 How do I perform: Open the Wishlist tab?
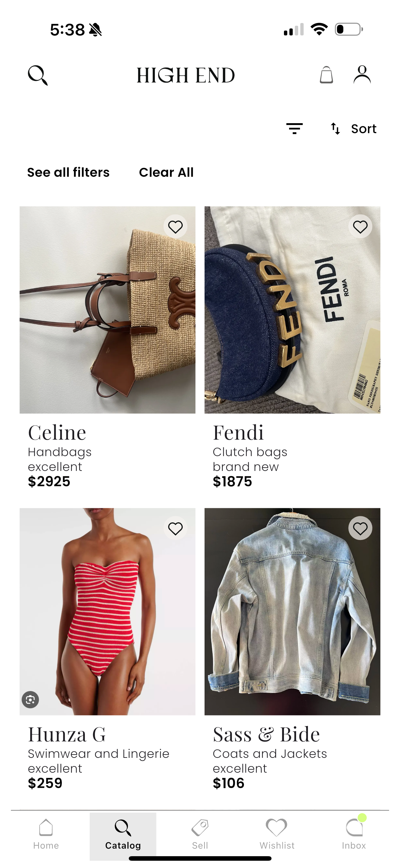click(277, 834)
